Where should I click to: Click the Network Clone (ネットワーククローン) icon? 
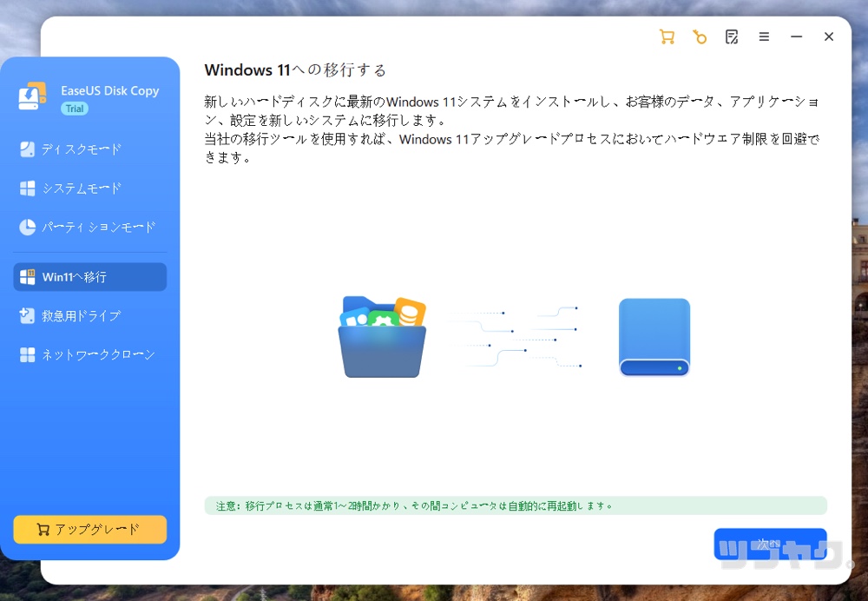[x=28, y=354]
